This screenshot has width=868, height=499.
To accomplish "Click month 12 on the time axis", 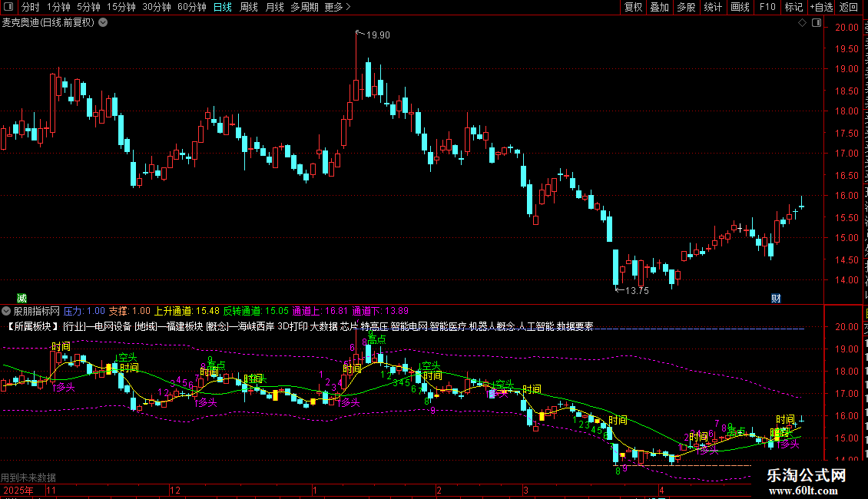I will pos(175,490).
